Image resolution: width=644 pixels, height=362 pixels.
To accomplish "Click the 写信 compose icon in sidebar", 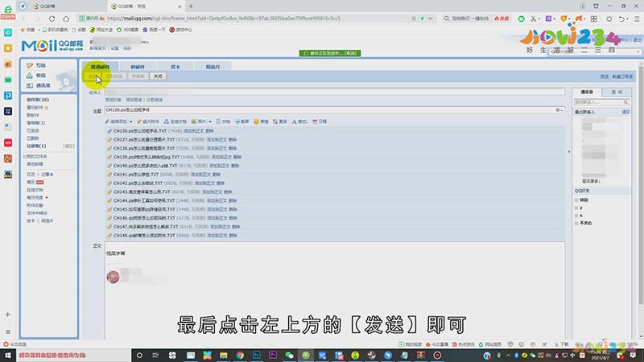I will coord(30,65).
